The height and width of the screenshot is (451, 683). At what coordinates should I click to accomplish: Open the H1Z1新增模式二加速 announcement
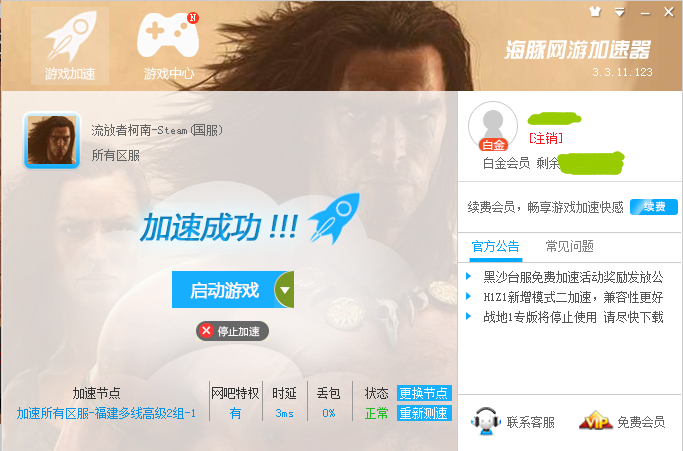click(x=573, y=297)
